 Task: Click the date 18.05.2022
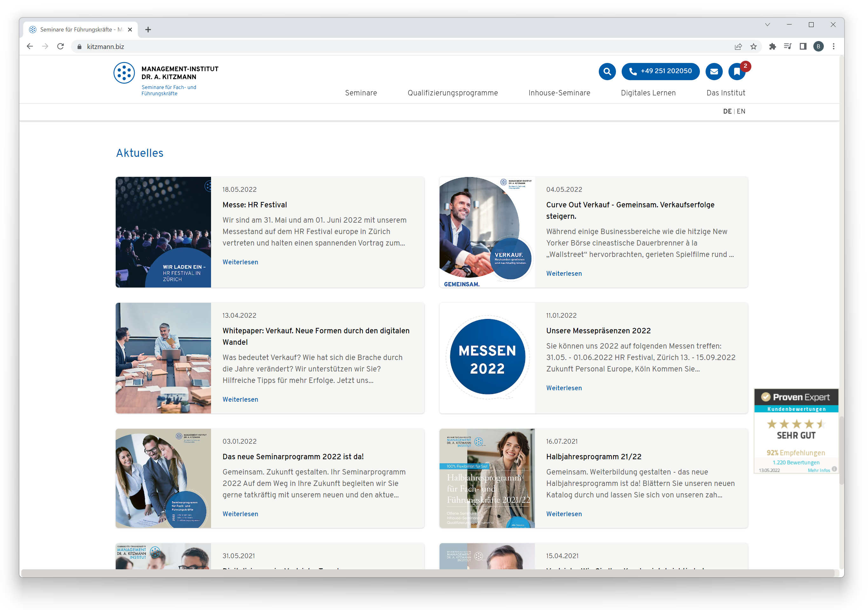pyautogui.click(x=239, y=190)
